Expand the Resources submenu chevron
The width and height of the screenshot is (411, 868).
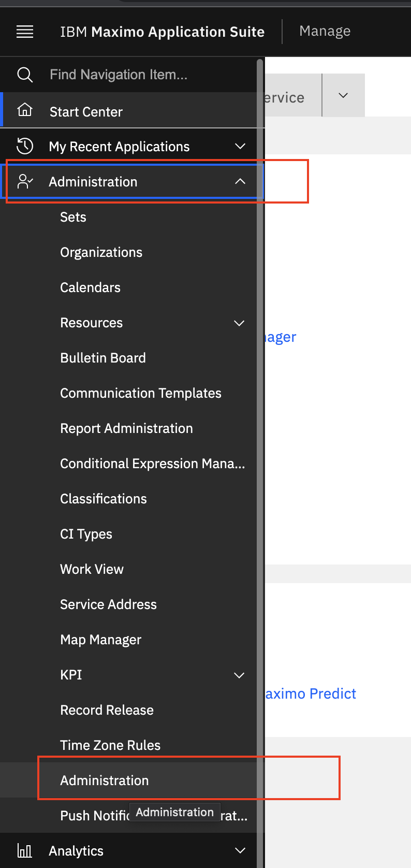pos(239,323)
